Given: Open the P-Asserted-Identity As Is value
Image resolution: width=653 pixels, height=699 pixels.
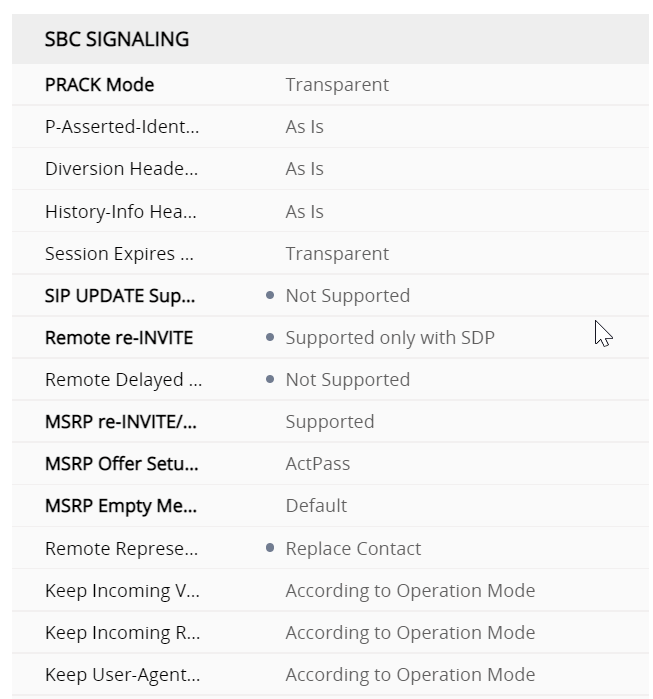Looking at the screenshot, I should (304, 127).
